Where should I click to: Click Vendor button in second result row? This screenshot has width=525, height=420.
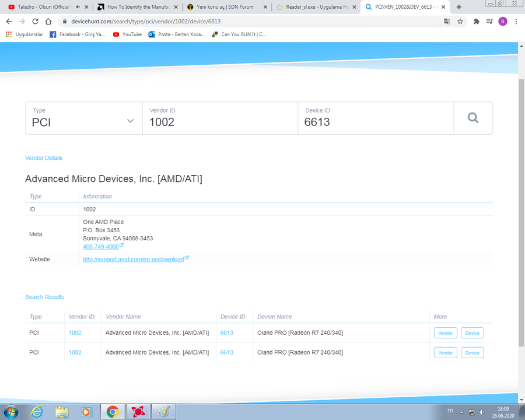(445, 353)
